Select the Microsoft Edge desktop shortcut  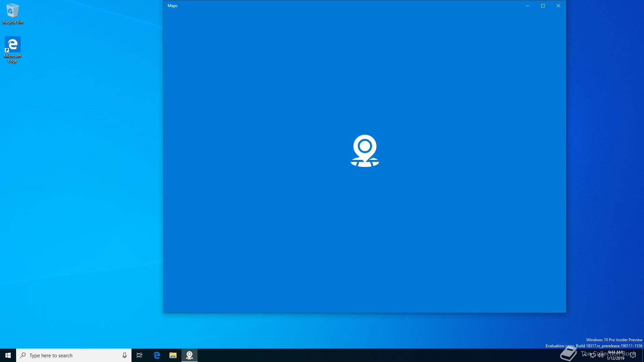tap(12, 50)
